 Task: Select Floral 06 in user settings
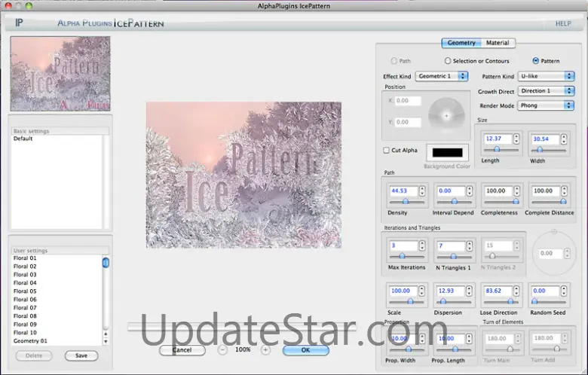[57, 300]
